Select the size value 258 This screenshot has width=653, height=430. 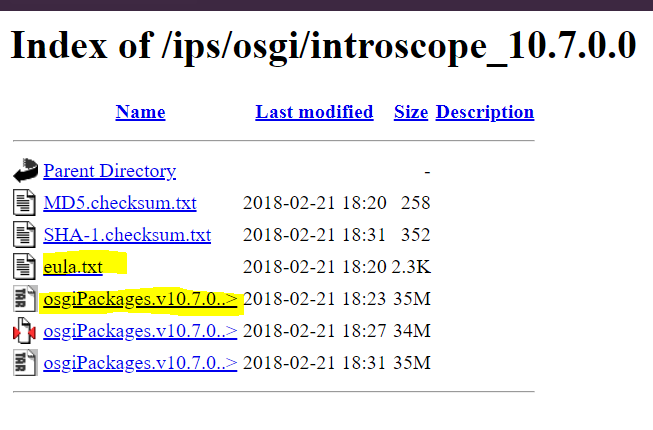click(x=416, y=203)
